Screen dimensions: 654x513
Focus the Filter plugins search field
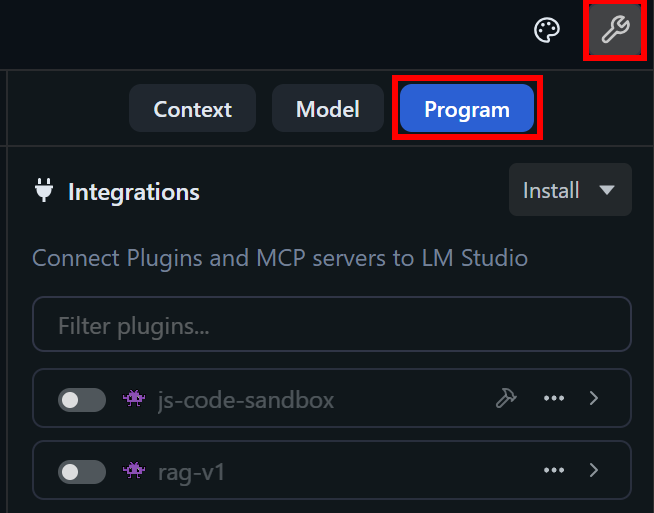[331, 325]
